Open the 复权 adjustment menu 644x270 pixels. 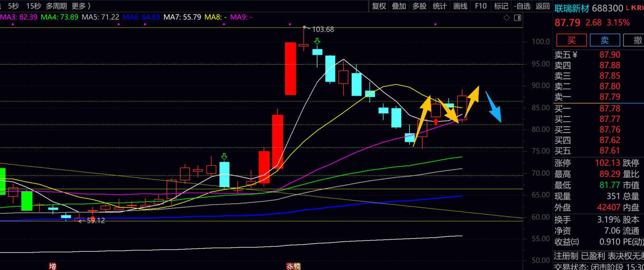click(379, 6)
